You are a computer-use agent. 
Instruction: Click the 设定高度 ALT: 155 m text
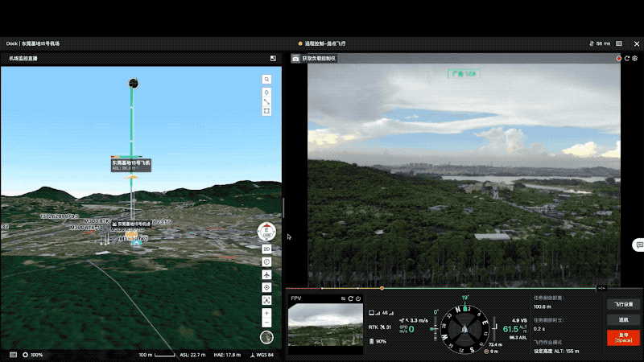click(556, 352)
